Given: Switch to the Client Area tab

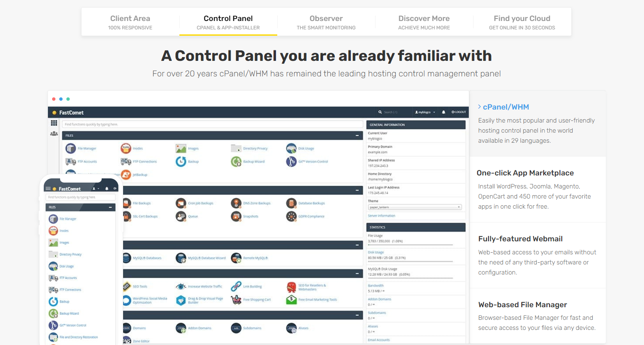Looking at the screenshot, I should pos(130,22).
